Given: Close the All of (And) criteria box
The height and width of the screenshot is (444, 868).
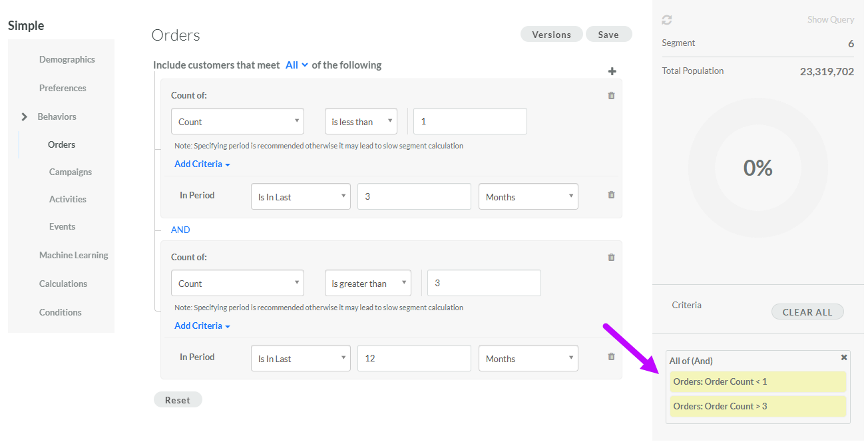Looking at the screenshot, I should [x=844, y=357].
